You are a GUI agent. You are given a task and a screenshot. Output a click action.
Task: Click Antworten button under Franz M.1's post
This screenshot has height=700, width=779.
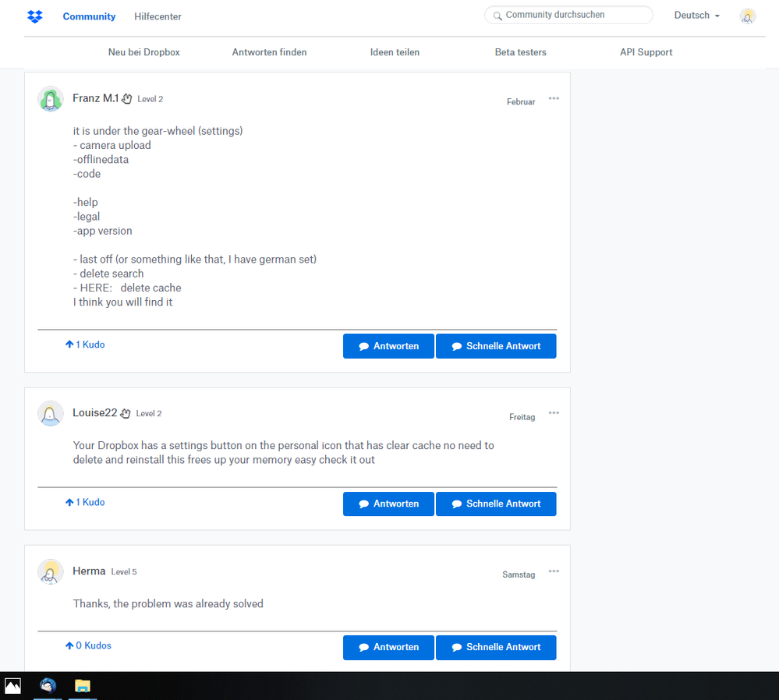(388, 346)
